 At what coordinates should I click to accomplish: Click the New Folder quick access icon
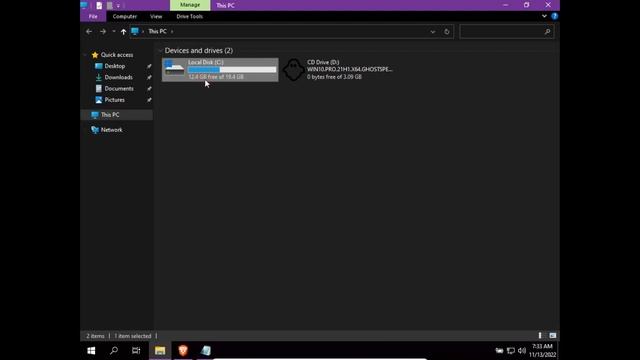pos(109,5)
